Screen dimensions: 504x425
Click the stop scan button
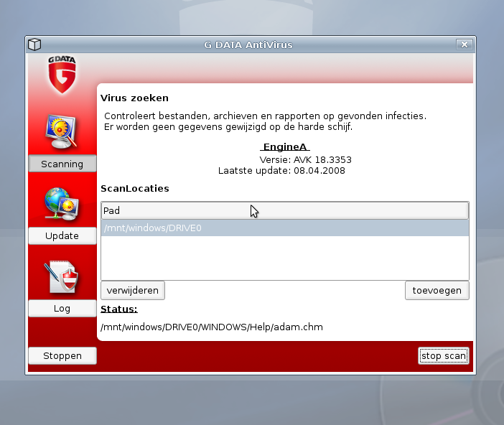(x=444, y=355)
